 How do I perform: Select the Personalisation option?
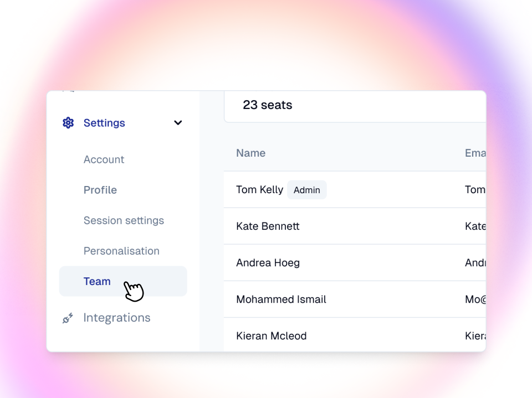coord(121,251)
